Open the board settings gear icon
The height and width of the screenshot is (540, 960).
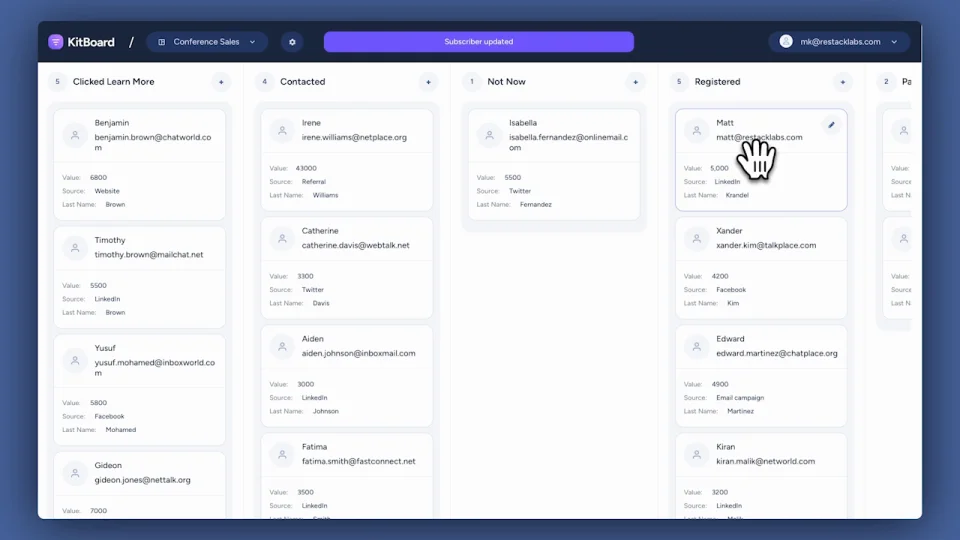tap(292, 42)
